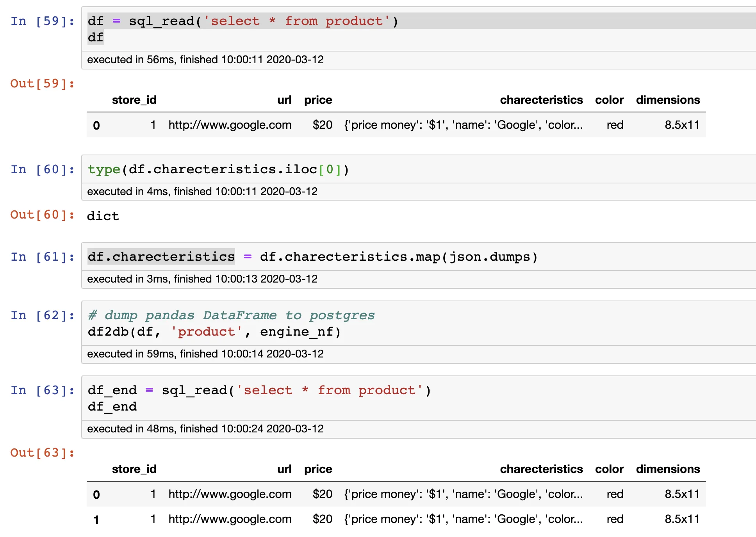
Task: Place cursor in sql_read select product line
Action: 242,21
